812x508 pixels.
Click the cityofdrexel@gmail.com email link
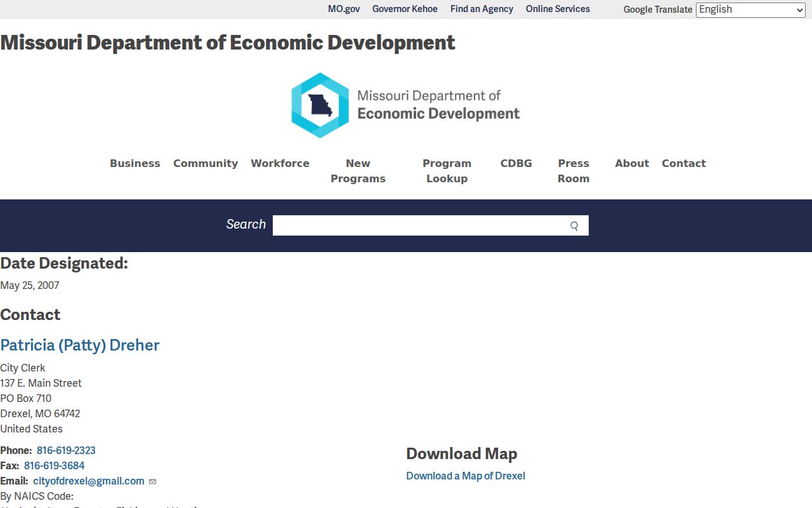pyautogui.click(x=89, y=481)
